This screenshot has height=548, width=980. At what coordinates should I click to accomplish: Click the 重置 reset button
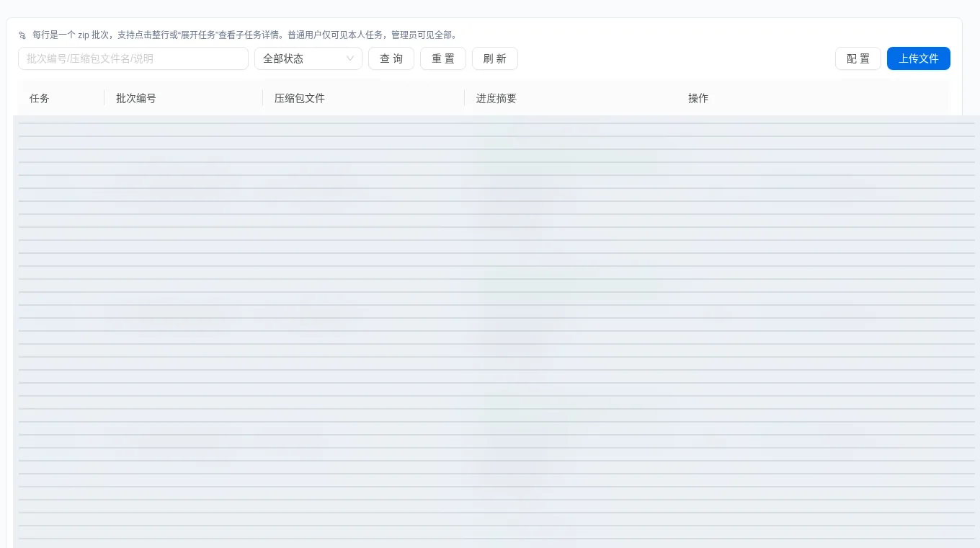[x=443, y=58]
